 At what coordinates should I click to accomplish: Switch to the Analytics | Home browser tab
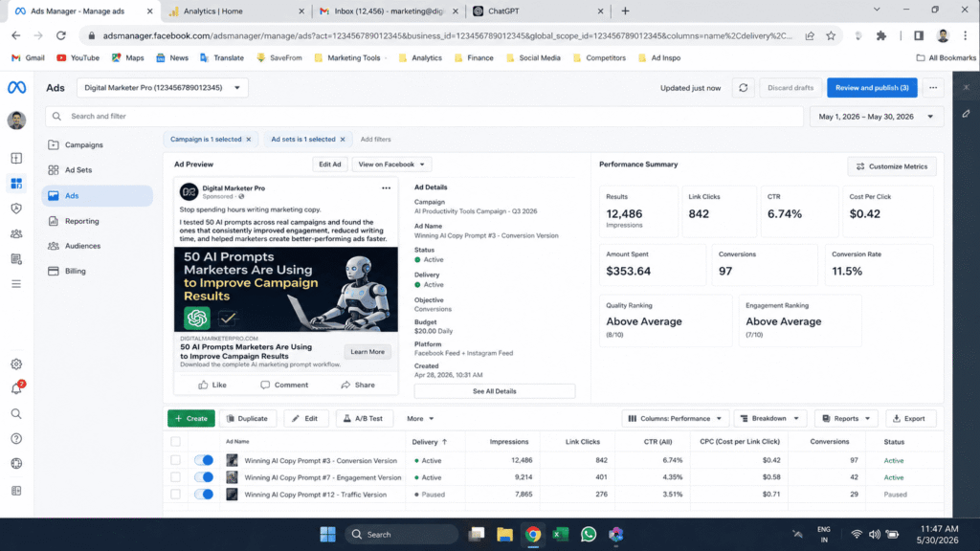point(234,11)
